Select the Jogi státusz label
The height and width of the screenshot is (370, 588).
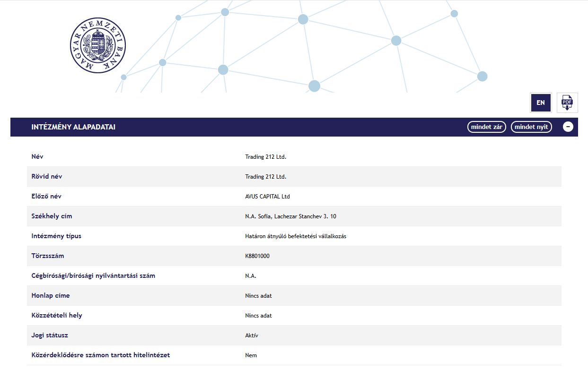click(50, 335)
